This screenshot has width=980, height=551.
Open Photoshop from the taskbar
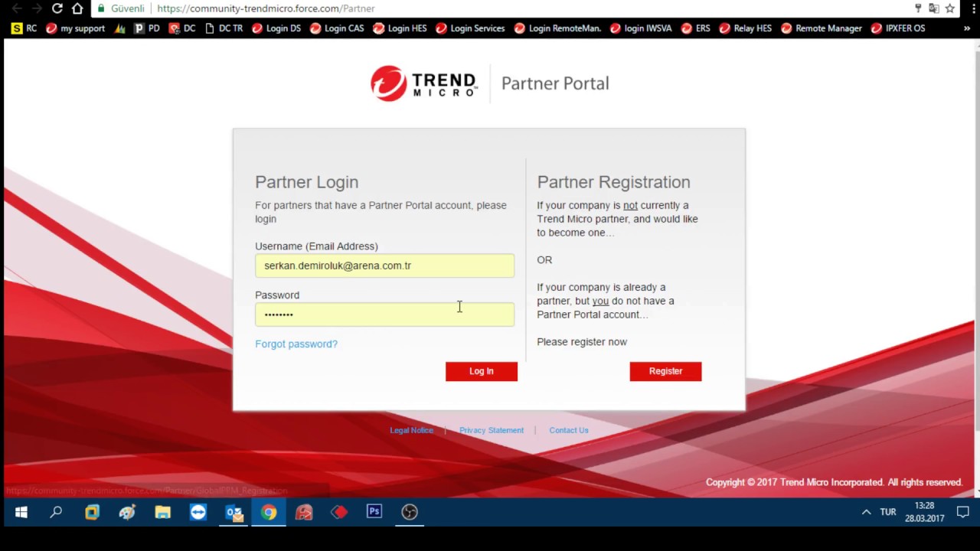[x=374, y=512]
